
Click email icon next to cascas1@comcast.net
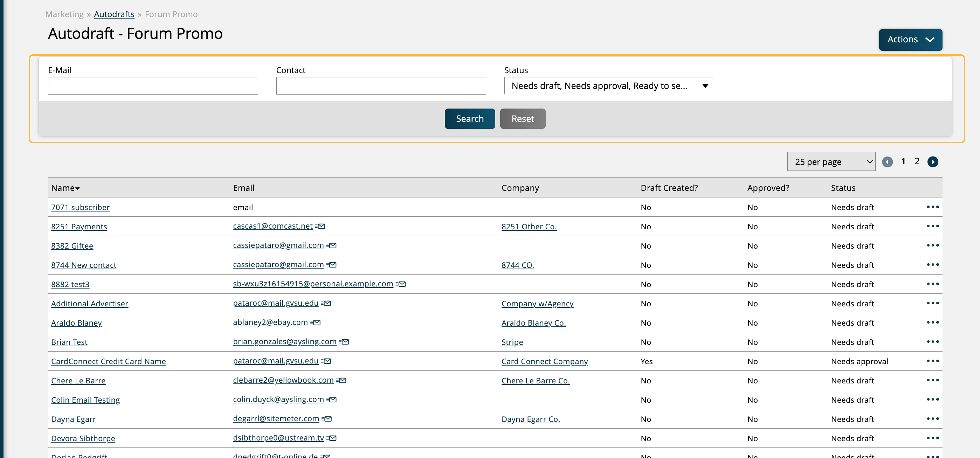[321, 226]
